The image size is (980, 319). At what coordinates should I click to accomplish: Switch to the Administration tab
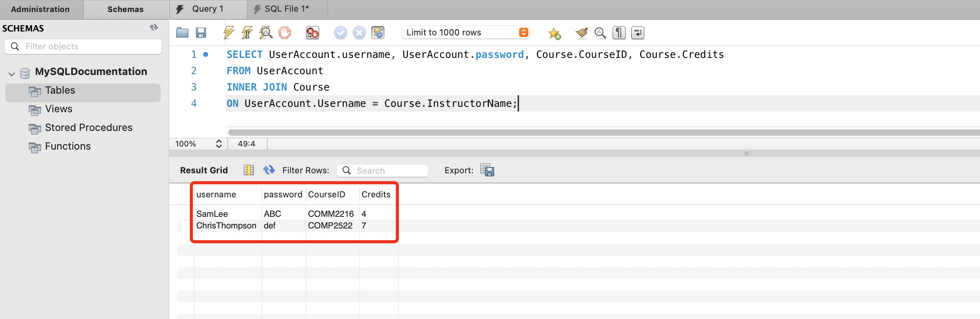pos(40,9)
